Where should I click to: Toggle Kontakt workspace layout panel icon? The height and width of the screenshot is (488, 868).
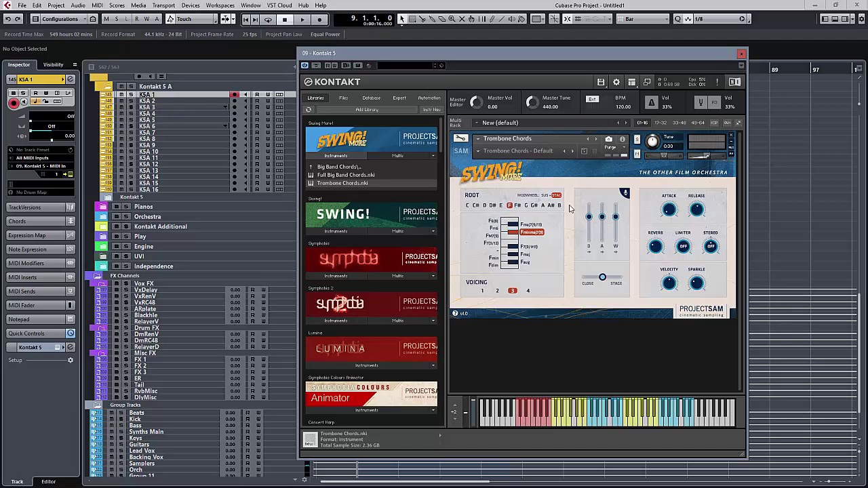(631, 82)
